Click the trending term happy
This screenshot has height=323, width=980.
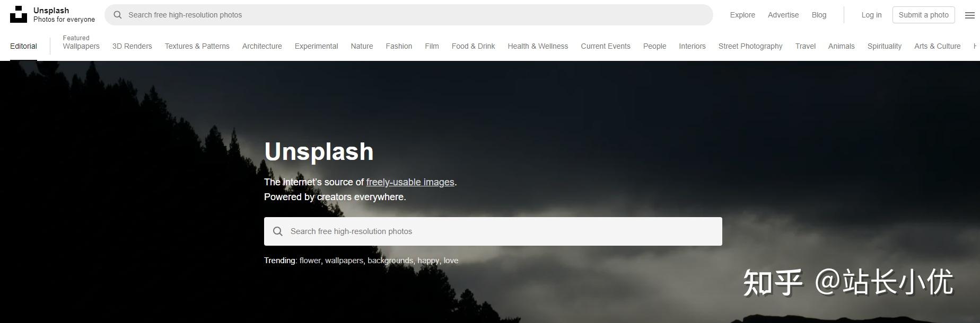(428, 261)
